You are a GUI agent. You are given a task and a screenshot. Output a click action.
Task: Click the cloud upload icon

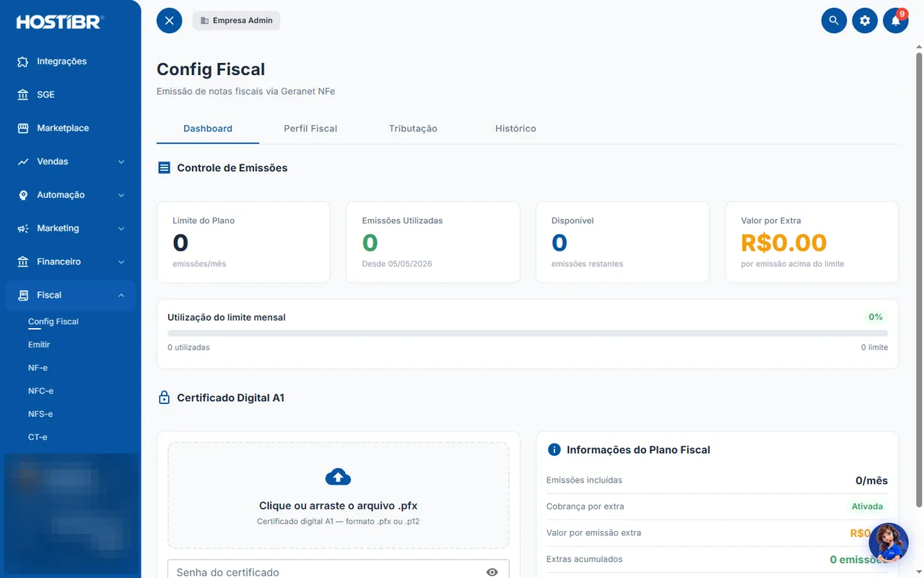point(339,477)
